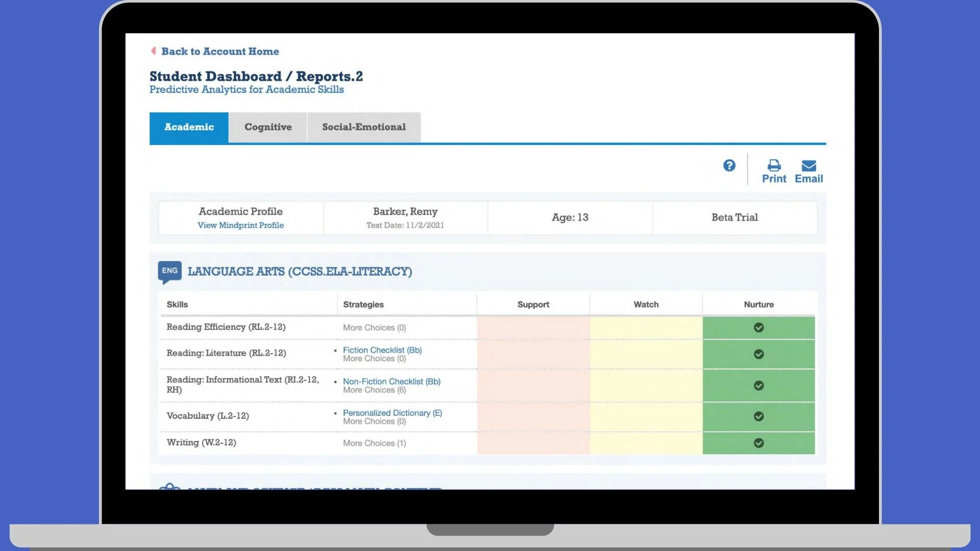
Task: Open the Fiction Checklist (Bb) strategy
Action: 382,350
